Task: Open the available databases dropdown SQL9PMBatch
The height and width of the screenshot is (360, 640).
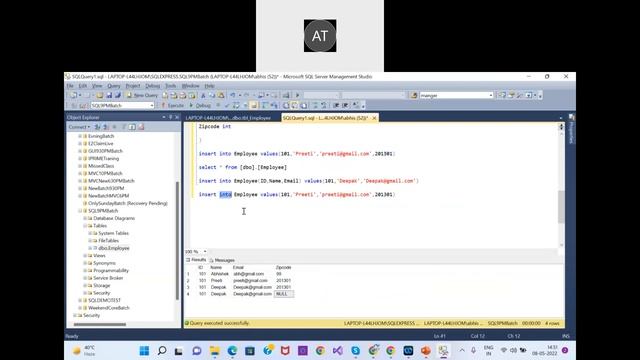Action: click(122, 105)
